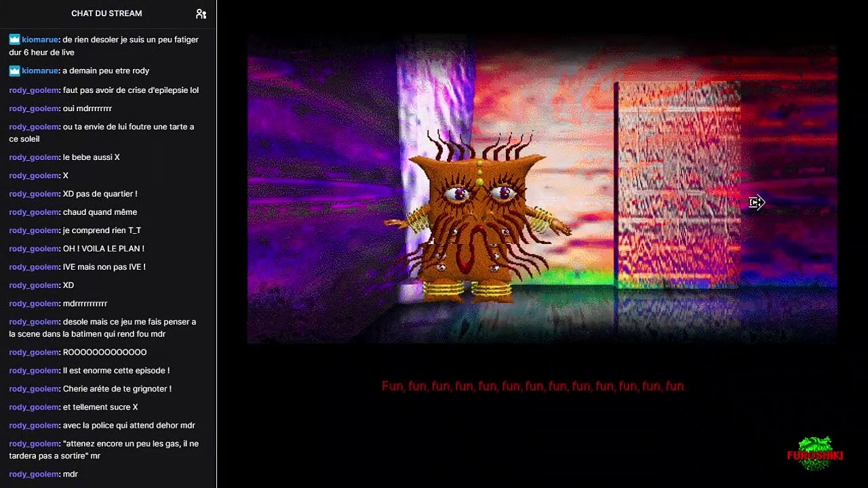The image size is (868, 488).
Task: Click rody_goolem on 'le bebe aussi X' message
Action: 34,157
